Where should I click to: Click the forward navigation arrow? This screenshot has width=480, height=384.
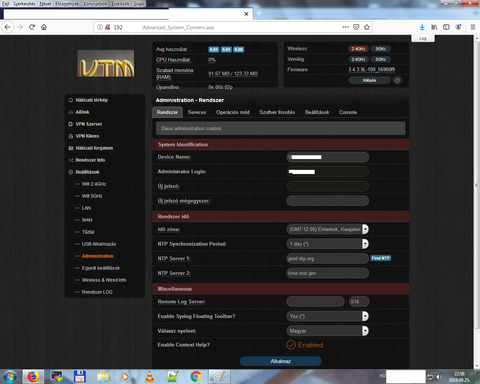click(x=20, y=27)
